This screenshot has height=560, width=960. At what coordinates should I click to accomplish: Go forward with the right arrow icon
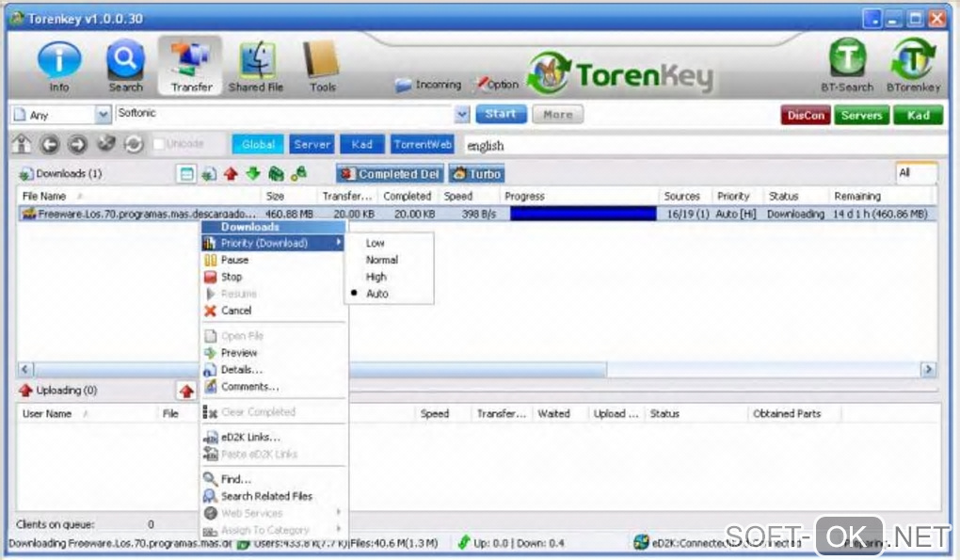(77, 144)
